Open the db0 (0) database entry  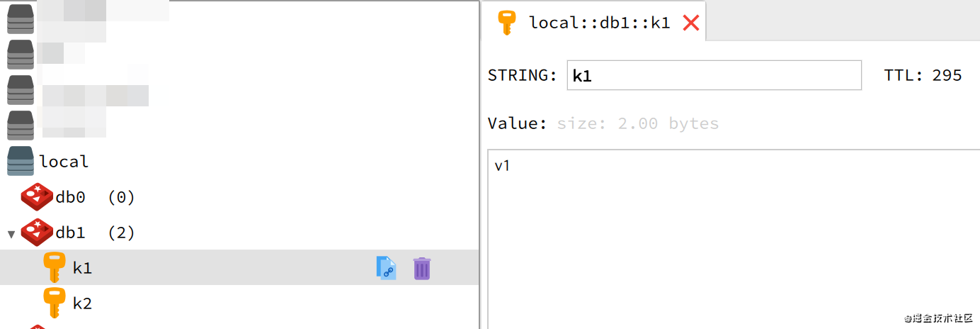tap(95, 197)
